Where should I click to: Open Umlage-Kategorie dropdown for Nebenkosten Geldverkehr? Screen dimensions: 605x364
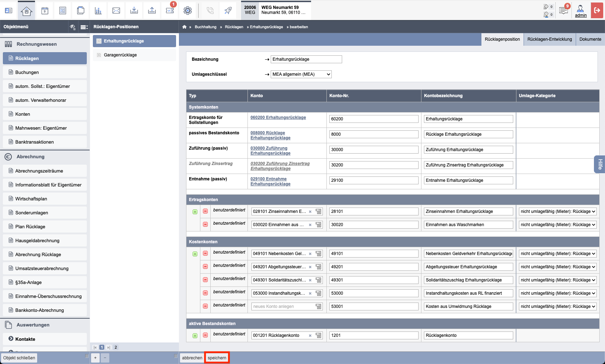tap(557, 254)
